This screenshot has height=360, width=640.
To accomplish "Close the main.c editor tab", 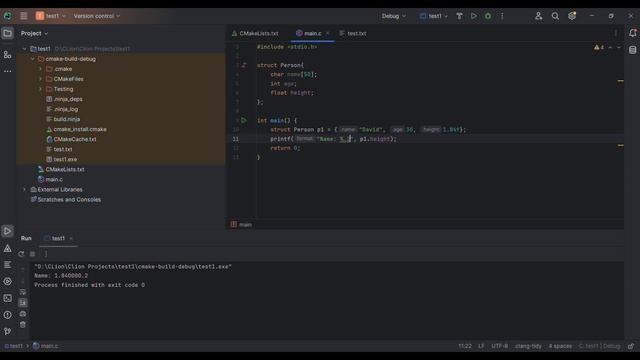I will click(328, 33).
